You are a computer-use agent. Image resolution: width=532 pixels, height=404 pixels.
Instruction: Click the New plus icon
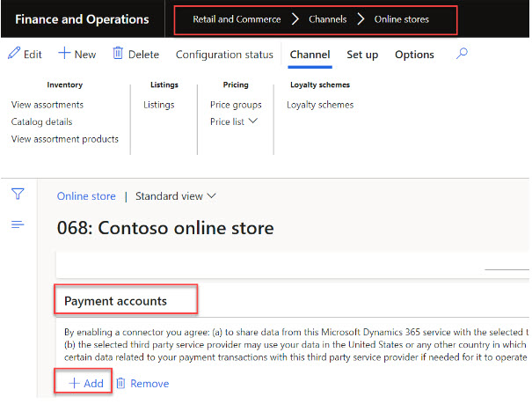[64, 54]
